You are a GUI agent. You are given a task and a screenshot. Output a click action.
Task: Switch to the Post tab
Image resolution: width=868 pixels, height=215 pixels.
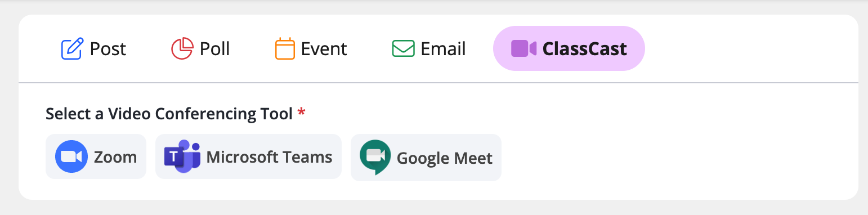(x=93, y=48)
